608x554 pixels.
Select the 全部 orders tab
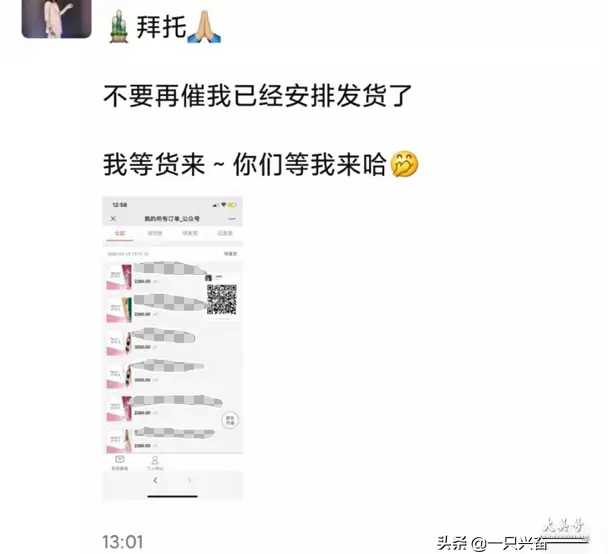click(119, 233)
